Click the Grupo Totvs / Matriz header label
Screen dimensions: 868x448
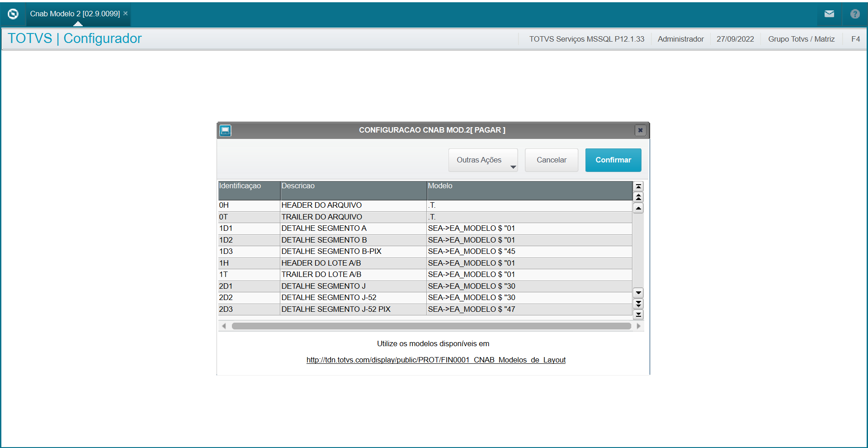801,39
